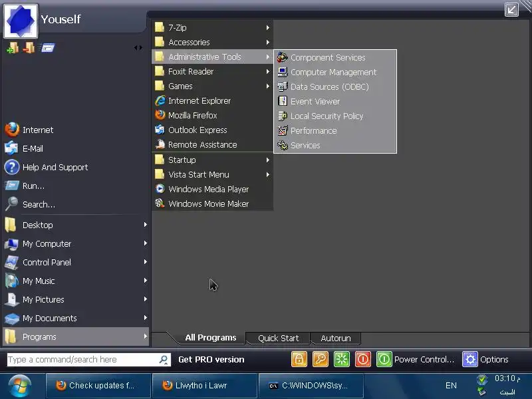Click the orange key log-off icon
The image size is (532, 399).
(321, 359)
